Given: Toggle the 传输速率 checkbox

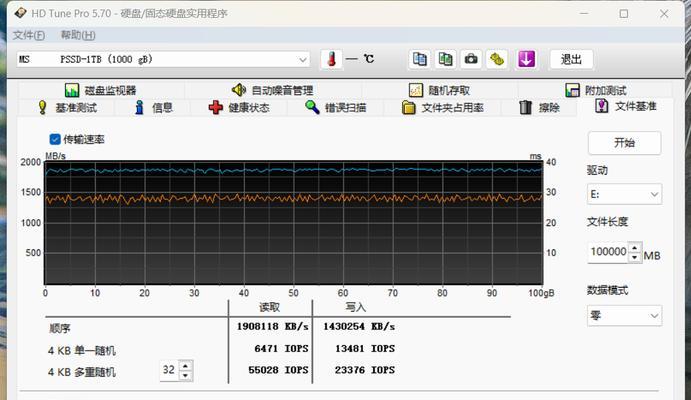Looking at the screenshot, I should (55, 139).
